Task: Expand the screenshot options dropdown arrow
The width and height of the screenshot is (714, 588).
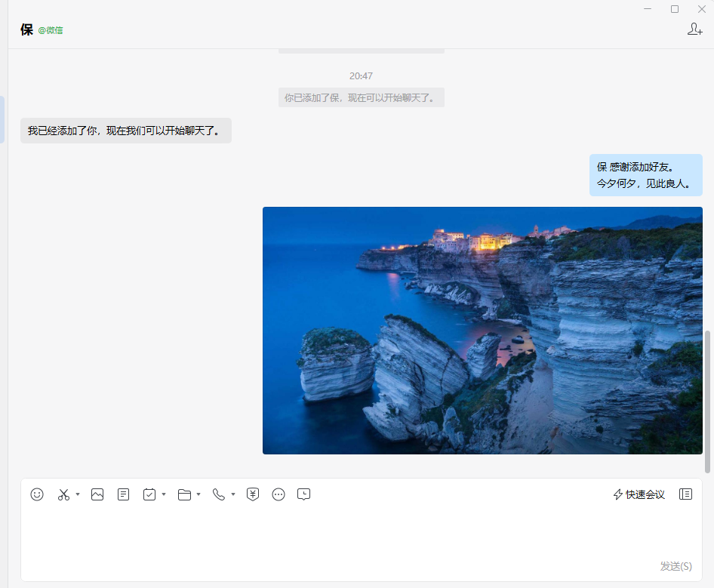Action: pyautogui.click(x=78, y=494)
